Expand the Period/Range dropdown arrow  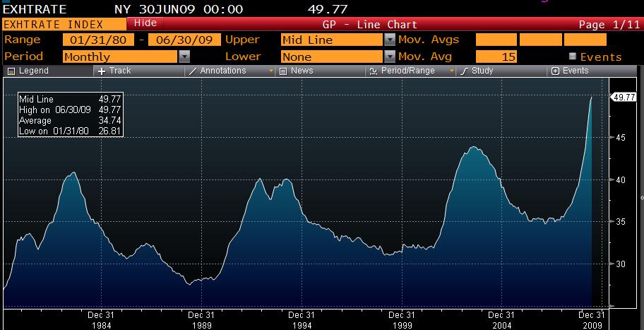coord(452,71)
